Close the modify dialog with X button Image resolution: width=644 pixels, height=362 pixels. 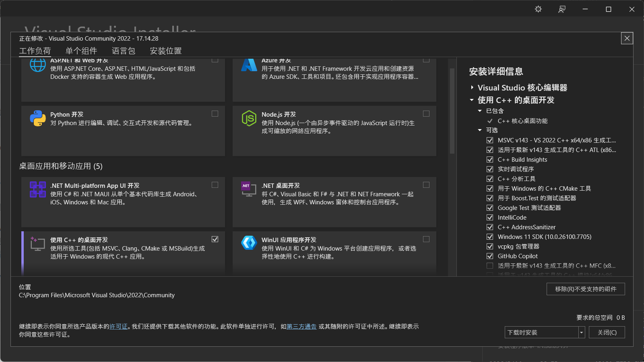click(627, 38)
